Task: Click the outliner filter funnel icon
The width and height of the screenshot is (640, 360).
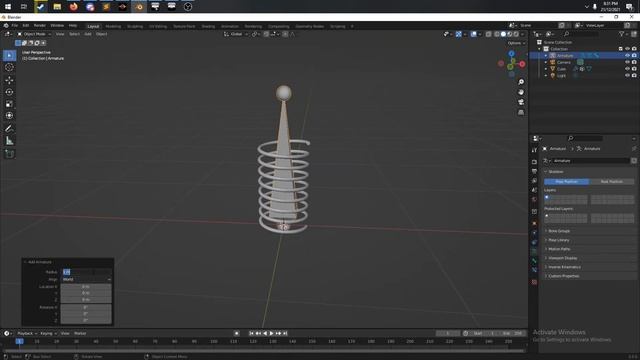Action: click(x=621, y=34)
